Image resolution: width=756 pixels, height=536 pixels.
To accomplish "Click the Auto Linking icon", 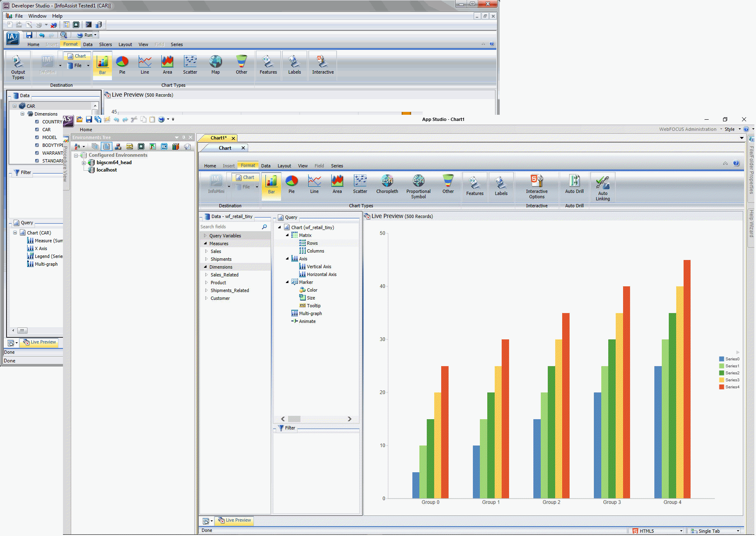I will pyautogui.click(x=602, y=187).
